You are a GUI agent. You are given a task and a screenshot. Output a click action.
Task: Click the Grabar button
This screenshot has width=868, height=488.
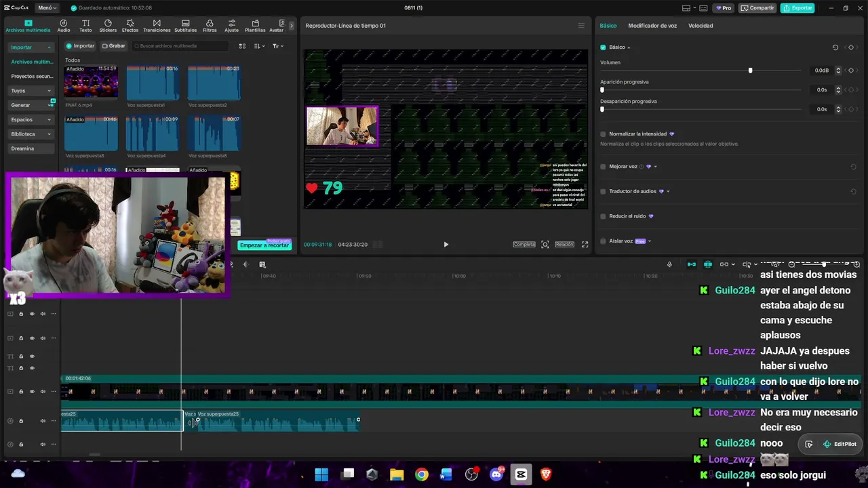114,46
